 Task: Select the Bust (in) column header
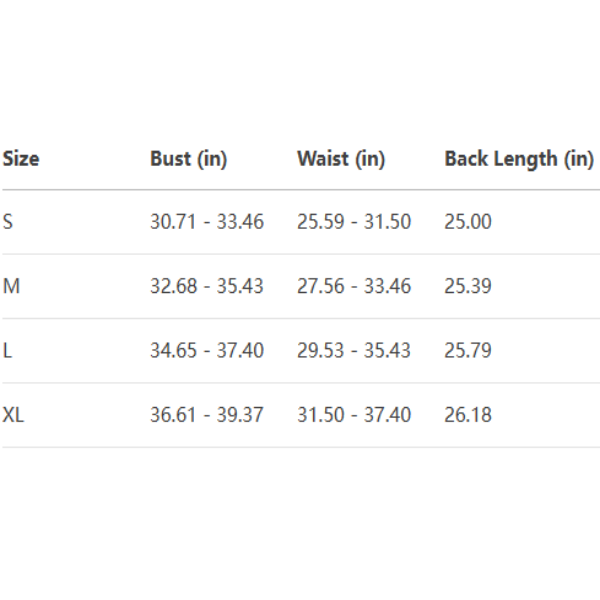click(x=189, y=158)
